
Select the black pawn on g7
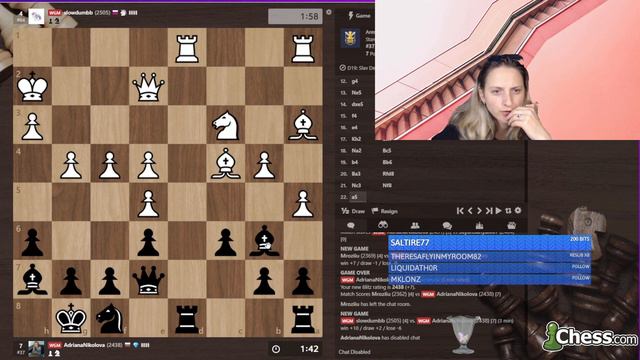pos(71,281)
